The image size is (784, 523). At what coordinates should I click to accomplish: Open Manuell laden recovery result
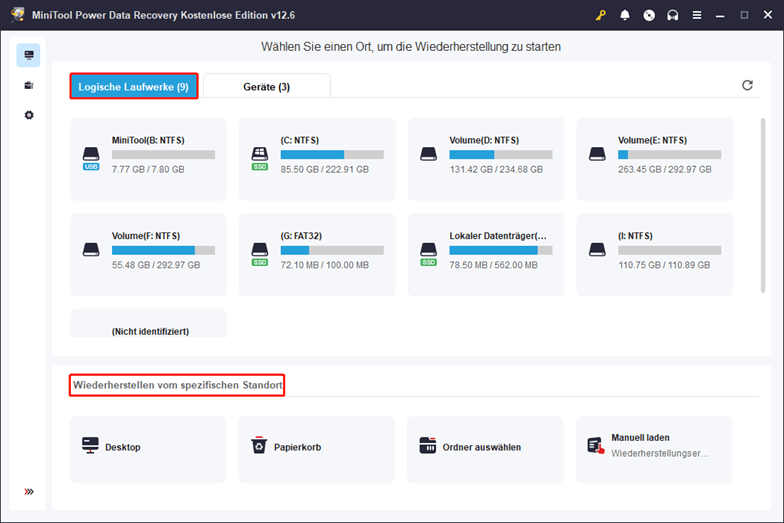(x=654, y=450)
